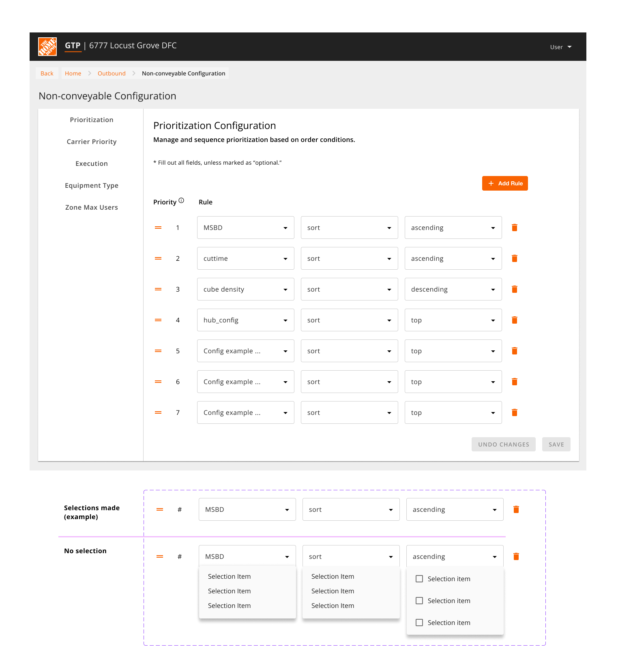This screenshot has height=672, width=618.
Task: Open the User account dropdown
Action: coord(561,47)
